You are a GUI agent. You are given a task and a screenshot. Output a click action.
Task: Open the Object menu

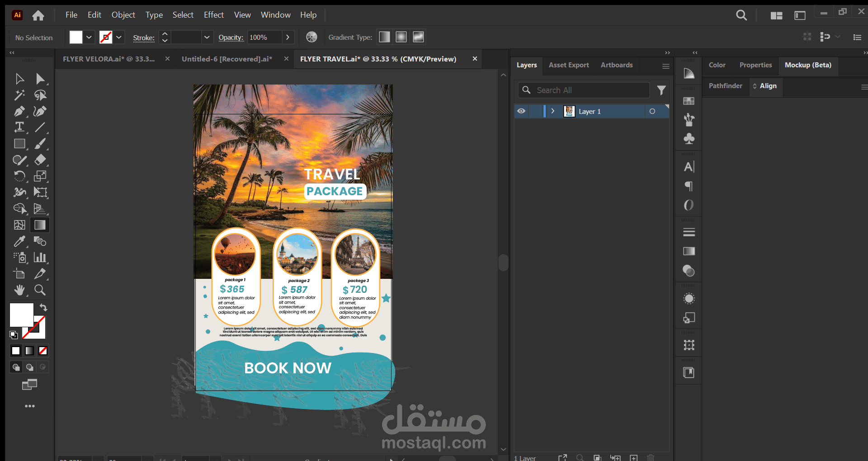point(123,15)
